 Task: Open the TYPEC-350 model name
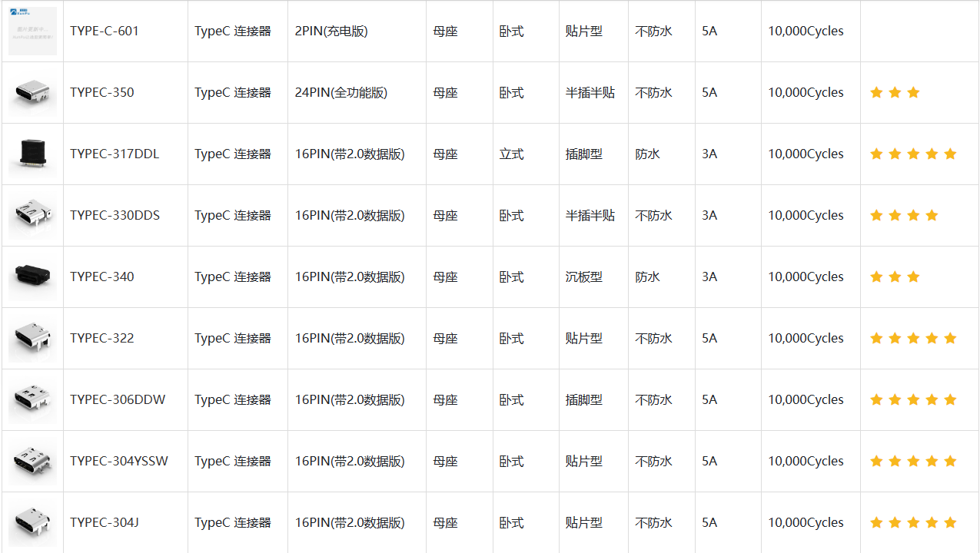[101, 93]
